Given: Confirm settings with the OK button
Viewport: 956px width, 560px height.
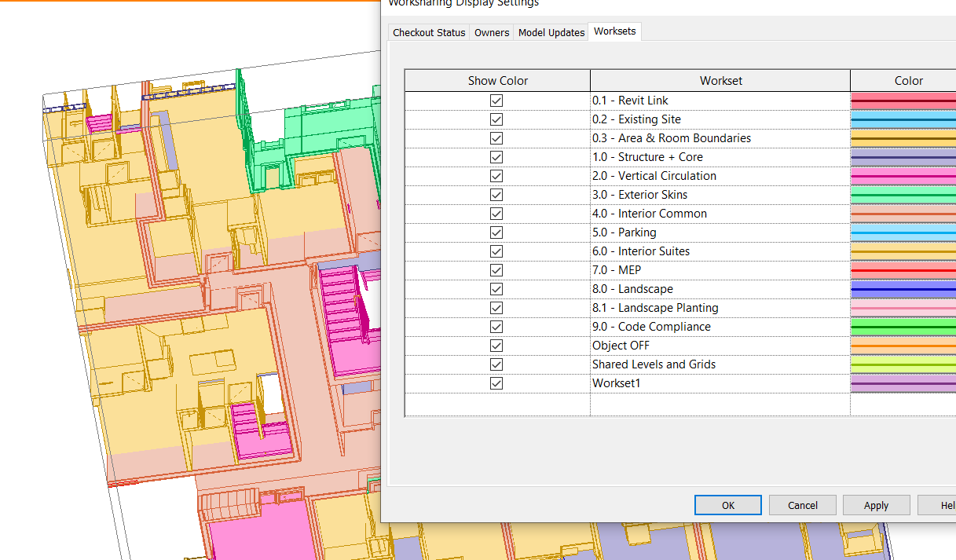Looking at the screenshot, I should pos(727,504).
